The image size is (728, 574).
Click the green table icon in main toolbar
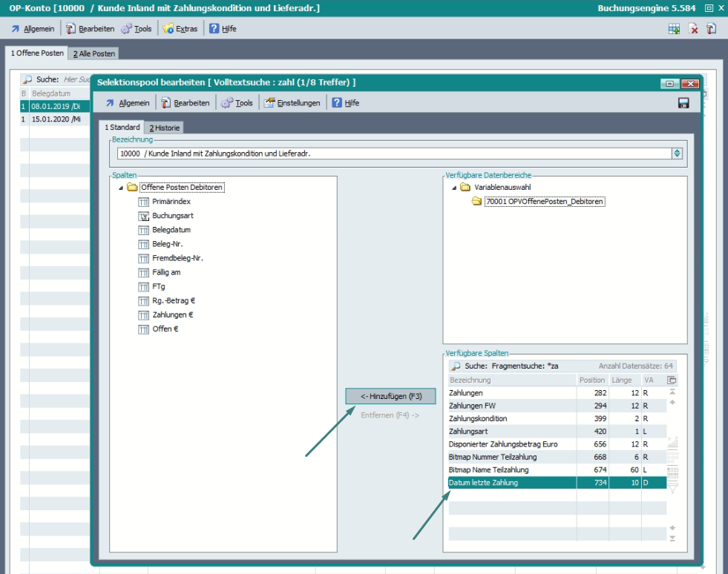pyautogui.click(x=674, y=29)
